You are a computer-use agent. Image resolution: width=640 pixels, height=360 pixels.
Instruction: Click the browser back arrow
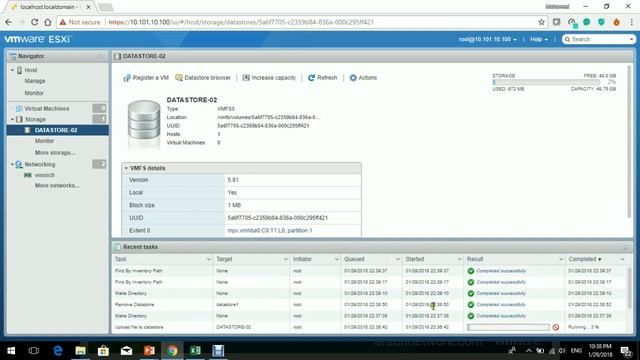point(9,22)
